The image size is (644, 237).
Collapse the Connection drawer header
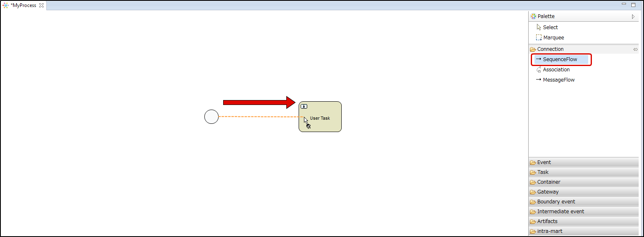coord(584,49)
